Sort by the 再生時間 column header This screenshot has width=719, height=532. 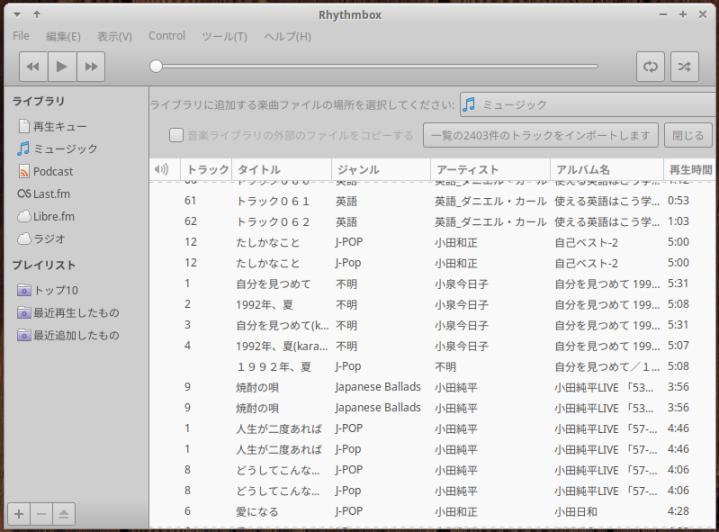[x=690, y=170]
